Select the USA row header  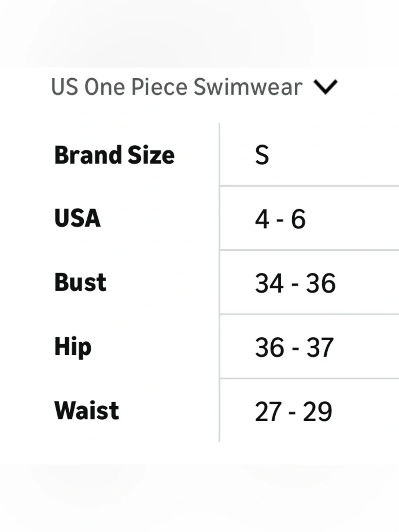(77, 218)
